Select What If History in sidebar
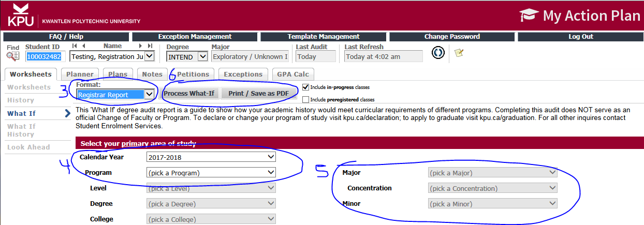Image resolution: width=644 pixels, height=225 pixels. 22,130
